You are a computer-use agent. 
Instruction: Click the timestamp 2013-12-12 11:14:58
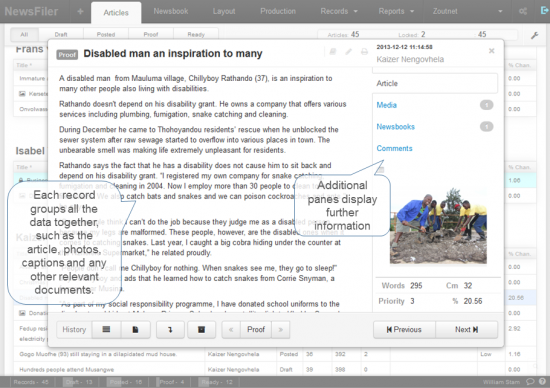(x=404, y=47)
